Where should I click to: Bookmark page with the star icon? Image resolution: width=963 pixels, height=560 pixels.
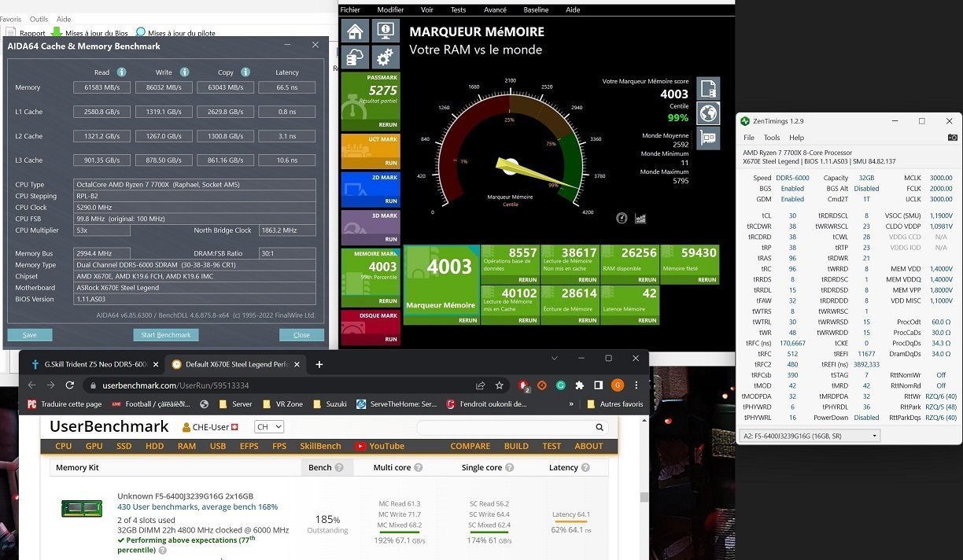pos(499,385)
